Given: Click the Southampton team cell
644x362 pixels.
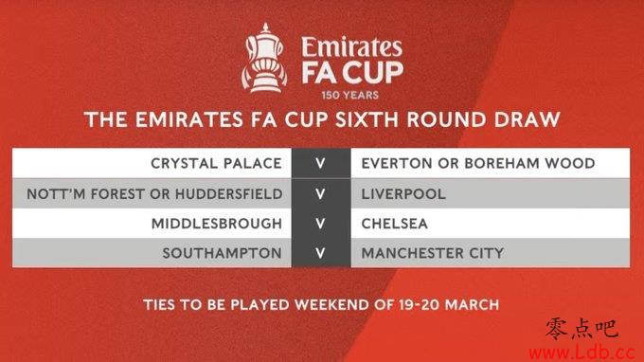Looking at the screenshot, I should pos(152,253).
